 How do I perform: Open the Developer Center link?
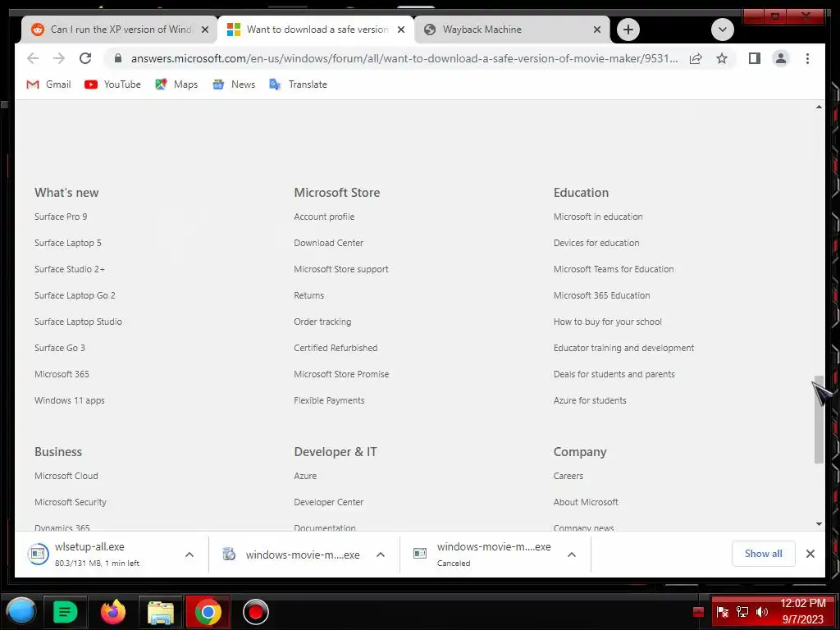point(328,502)
